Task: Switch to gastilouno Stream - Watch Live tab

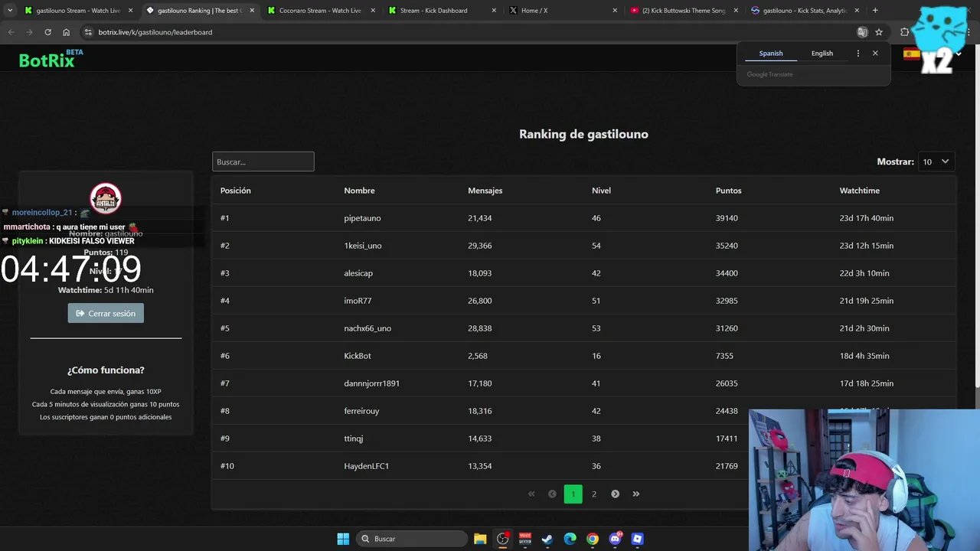Action: point(78,11)
